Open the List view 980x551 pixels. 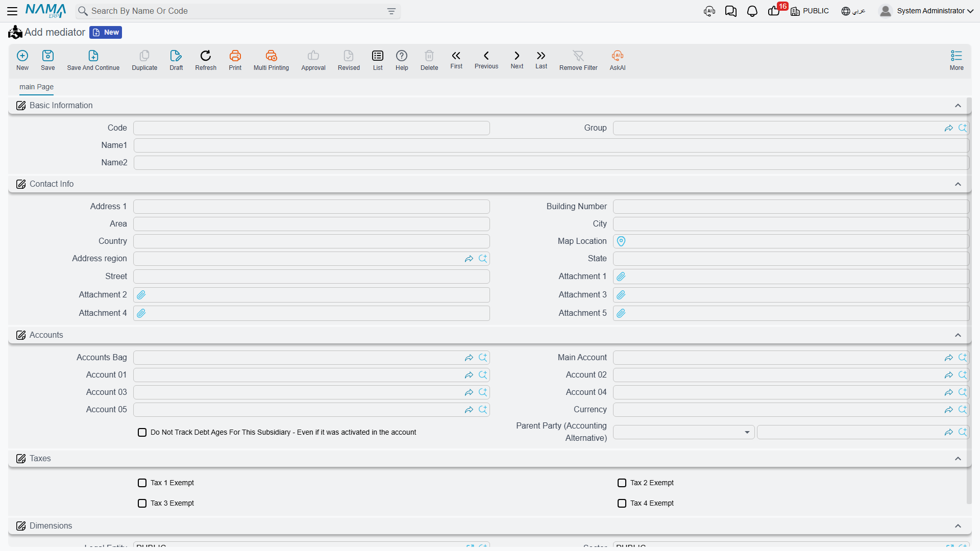[x=378, y=60]
